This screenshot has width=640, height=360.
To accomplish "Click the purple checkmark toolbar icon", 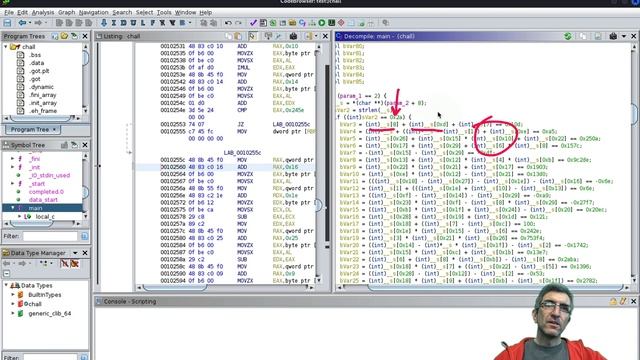I will pyautogui.click(x=253, y=23).
